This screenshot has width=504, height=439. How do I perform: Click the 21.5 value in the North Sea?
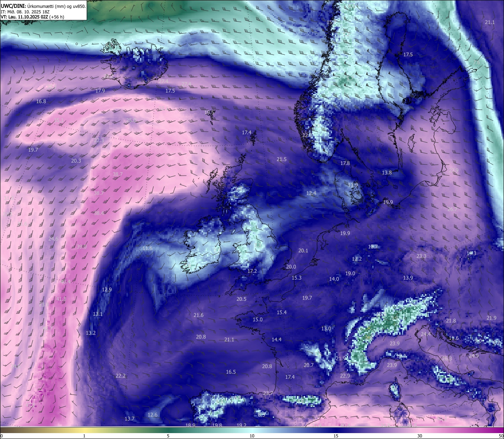(x=282, y=159)
